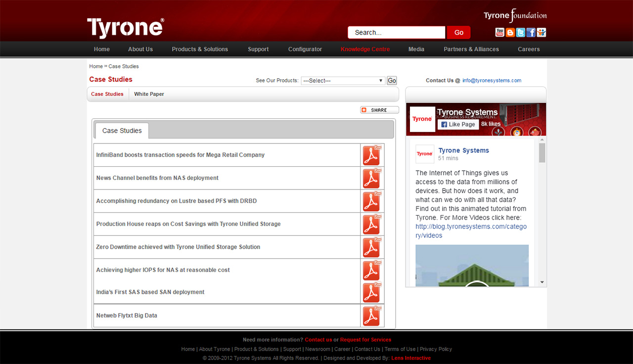The height and width of the screenshot is (364, 633).
Task: Open the Facebook social icon
Action: (531, 33)
